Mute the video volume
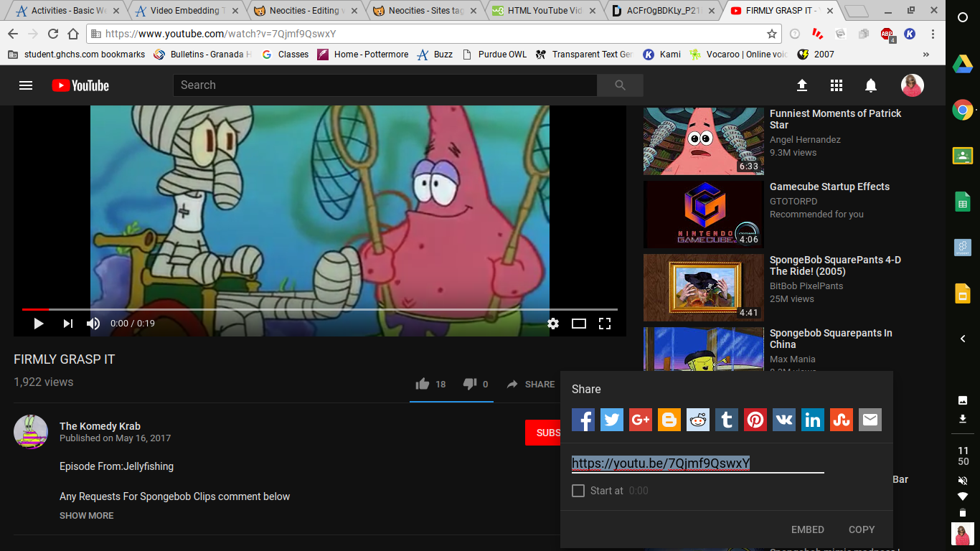 click(x=93, y=324)
